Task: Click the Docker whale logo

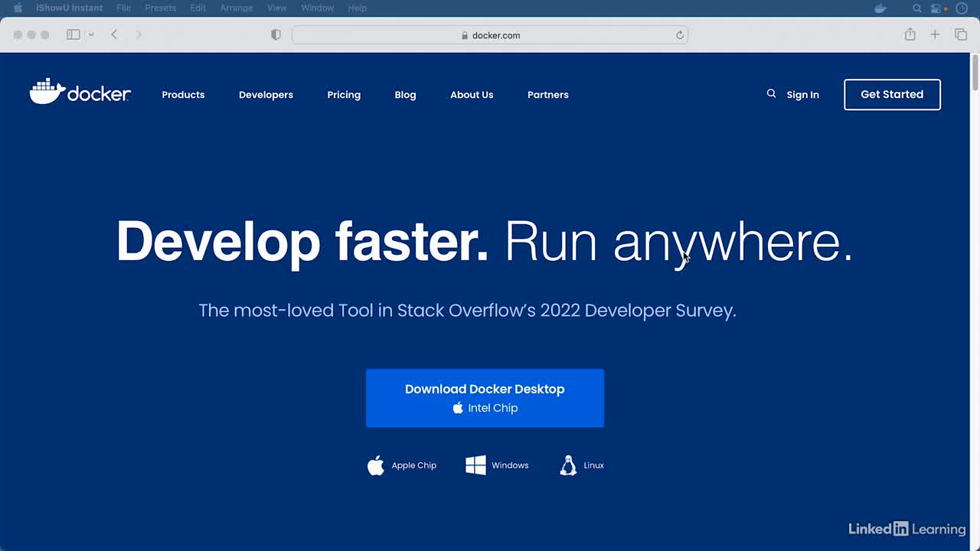Action: 80,92
